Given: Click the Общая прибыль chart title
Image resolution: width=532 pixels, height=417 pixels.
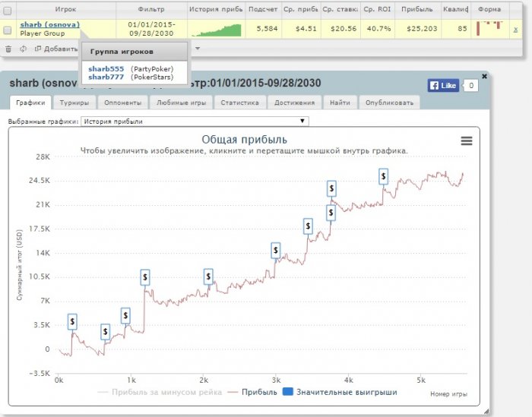Looking at the screenshot, I should [244, 139].
